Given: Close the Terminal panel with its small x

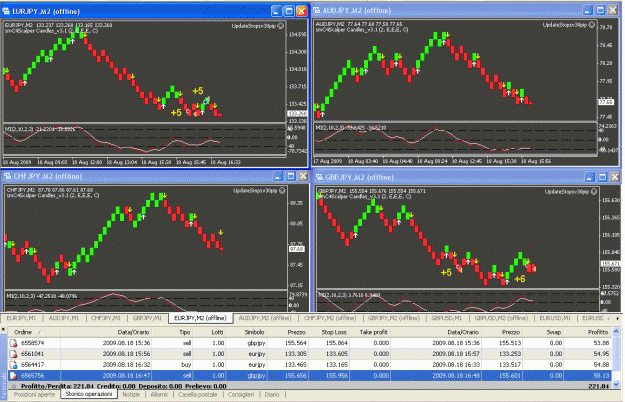Looking at the screenshot, I should pos(3,329).
